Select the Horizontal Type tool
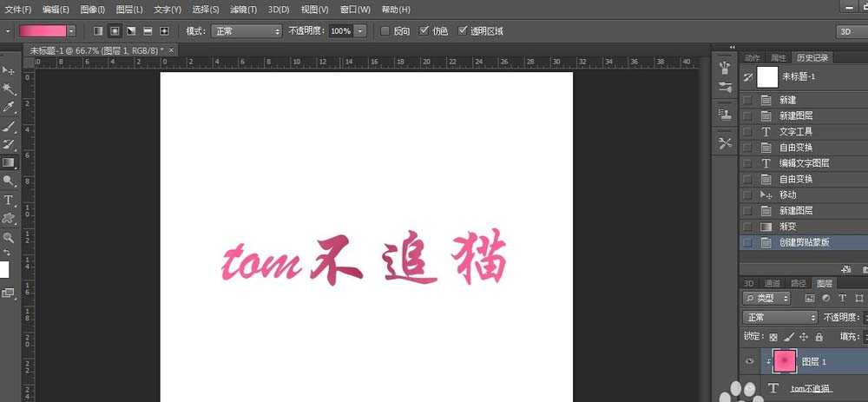This screenshot has height=402, width=868. tap(9, 200)
